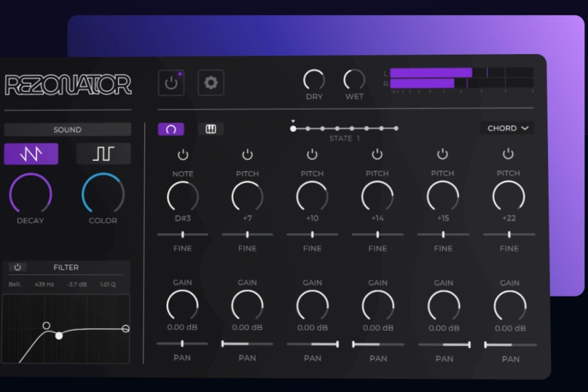This screenshot has width=588, height=392.
Task: Click the WET knob
Action: coord(354,80)
